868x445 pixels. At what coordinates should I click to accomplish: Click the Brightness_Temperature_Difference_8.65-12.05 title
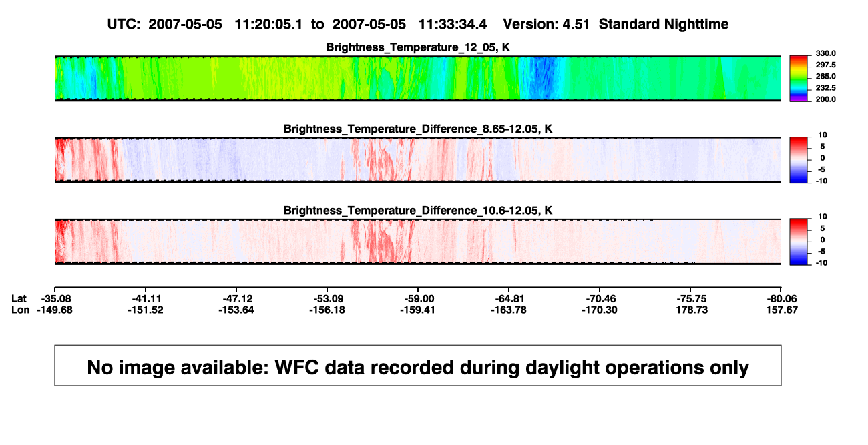point(418,129)
